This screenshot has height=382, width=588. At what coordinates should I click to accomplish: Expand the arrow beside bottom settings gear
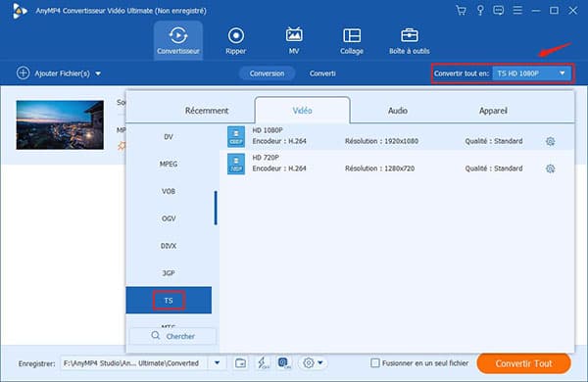320,362
